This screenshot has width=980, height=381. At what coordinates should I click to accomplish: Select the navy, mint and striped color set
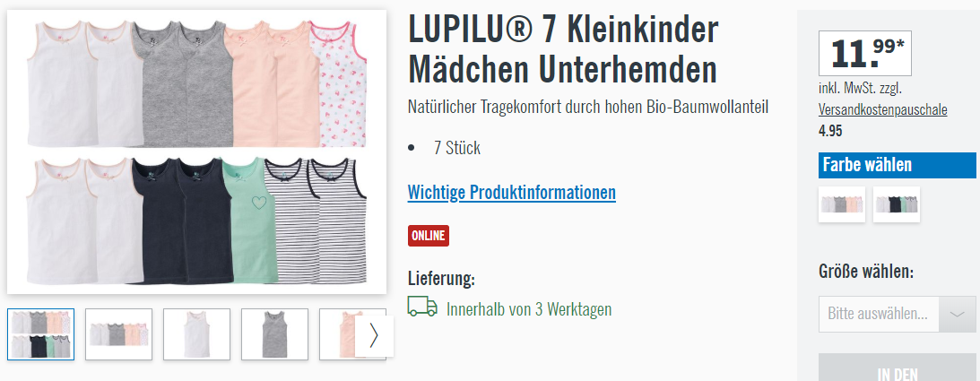point(897,204)
